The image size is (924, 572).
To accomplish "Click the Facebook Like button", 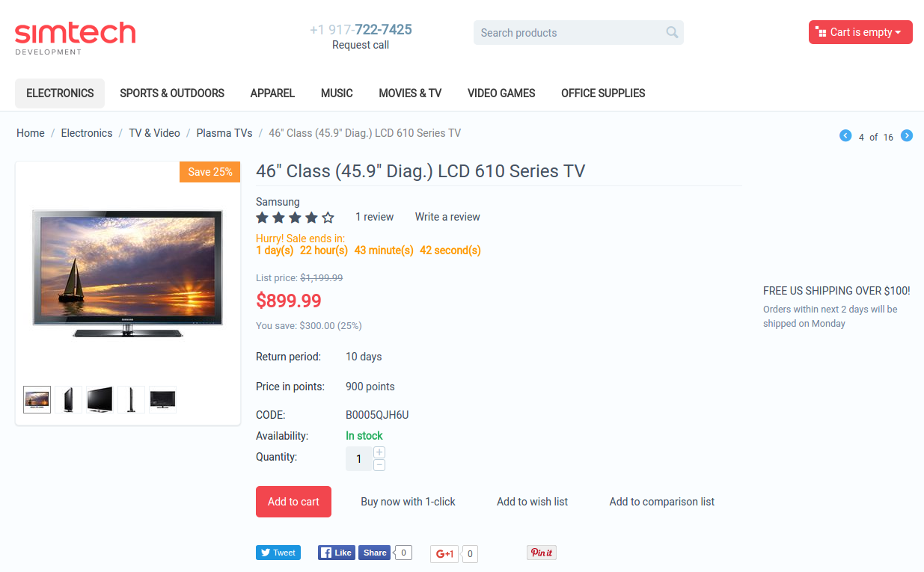I will [337, 553].
